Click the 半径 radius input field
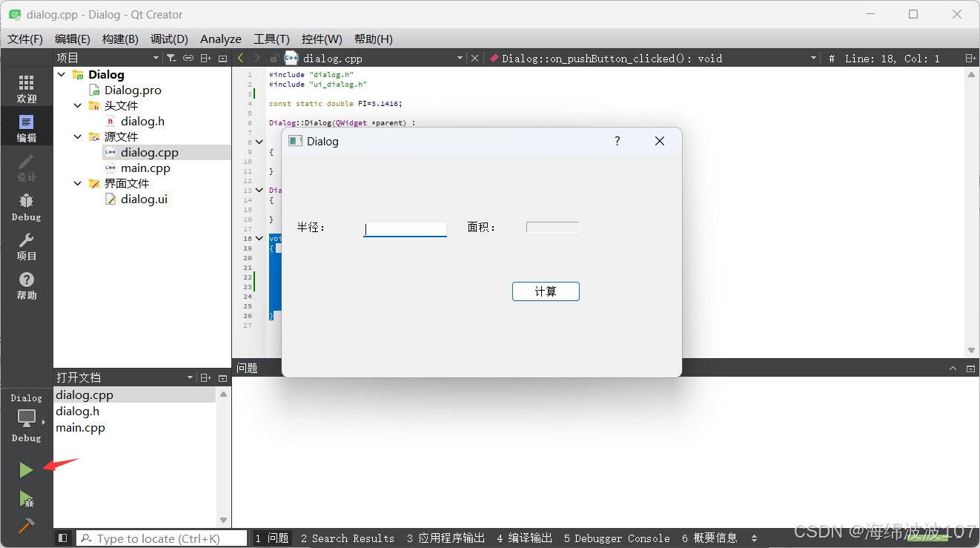 click(405, 228)
